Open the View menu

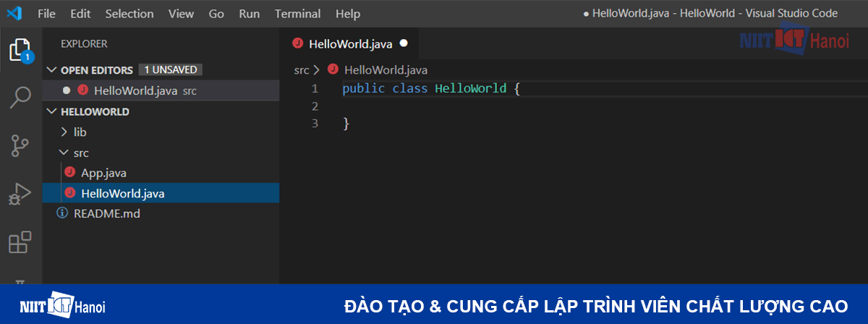pyautogui.click(x=181, y=14)
